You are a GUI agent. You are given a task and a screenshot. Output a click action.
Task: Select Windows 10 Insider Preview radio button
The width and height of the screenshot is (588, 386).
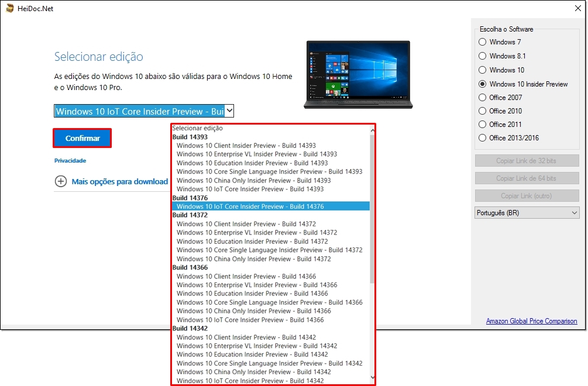tap(483, 84)
